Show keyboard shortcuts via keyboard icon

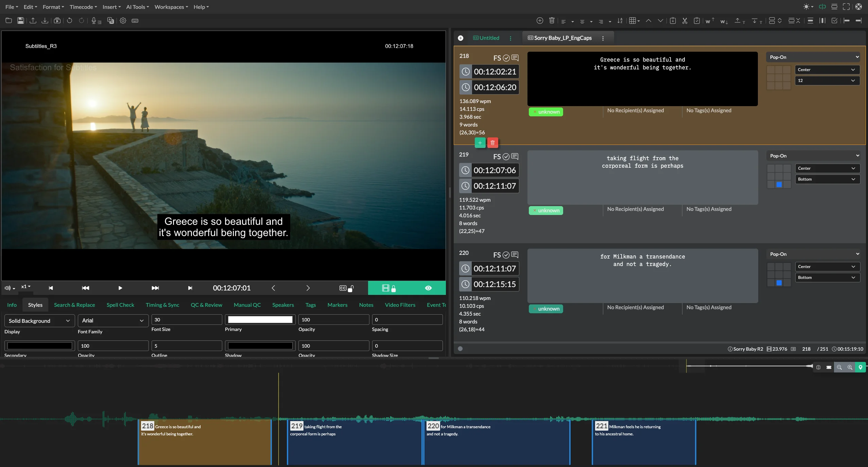pyautogui.click(x=136, y=21)
